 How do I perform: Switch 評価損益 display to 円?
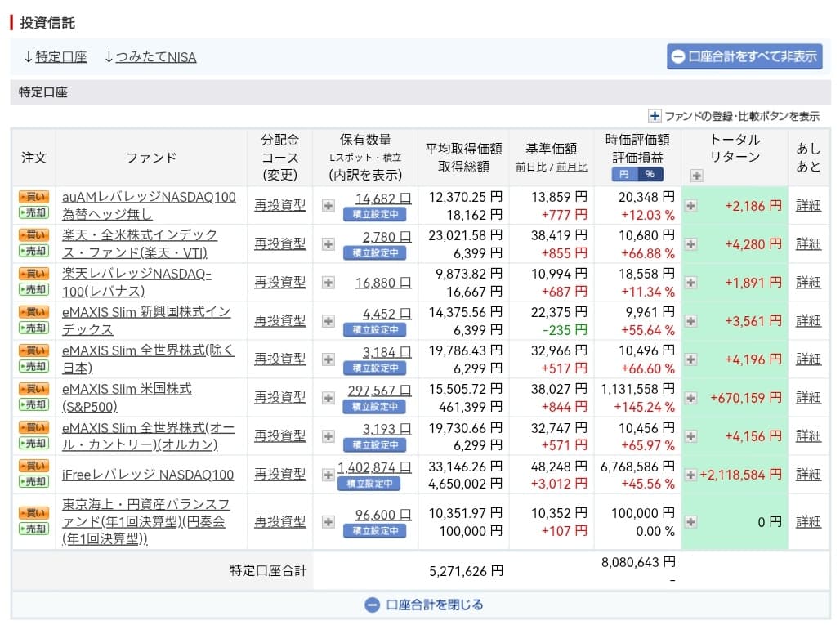(x=624, y=174)
